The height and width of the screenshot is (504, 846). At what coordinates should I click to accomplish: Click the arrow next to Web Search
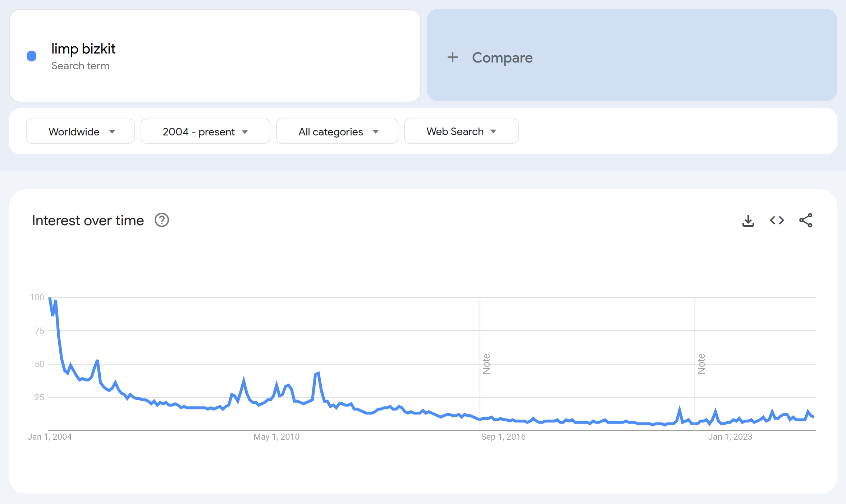pyautogui.click(x=493, y=131)
